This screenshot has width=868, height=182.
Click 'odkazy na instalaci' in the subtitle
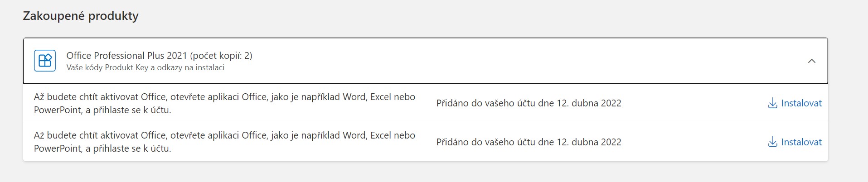click(191, 67)
